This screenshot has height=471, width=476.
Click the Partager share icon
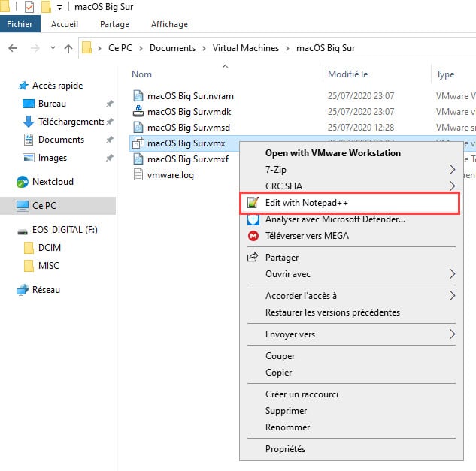[253, 258]
